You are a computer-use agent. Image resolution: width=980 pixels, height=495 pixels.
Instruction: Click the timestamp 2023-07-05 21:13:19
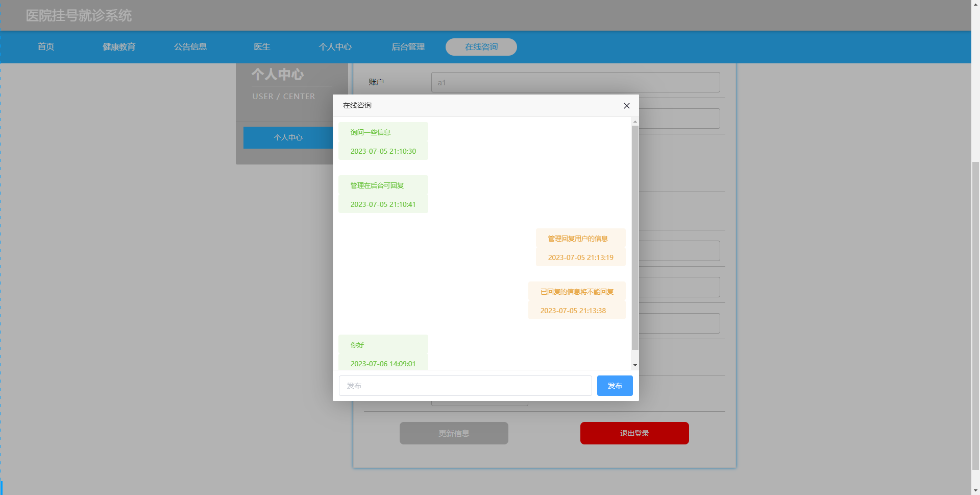pyautogui.click(x=580, y=257)
